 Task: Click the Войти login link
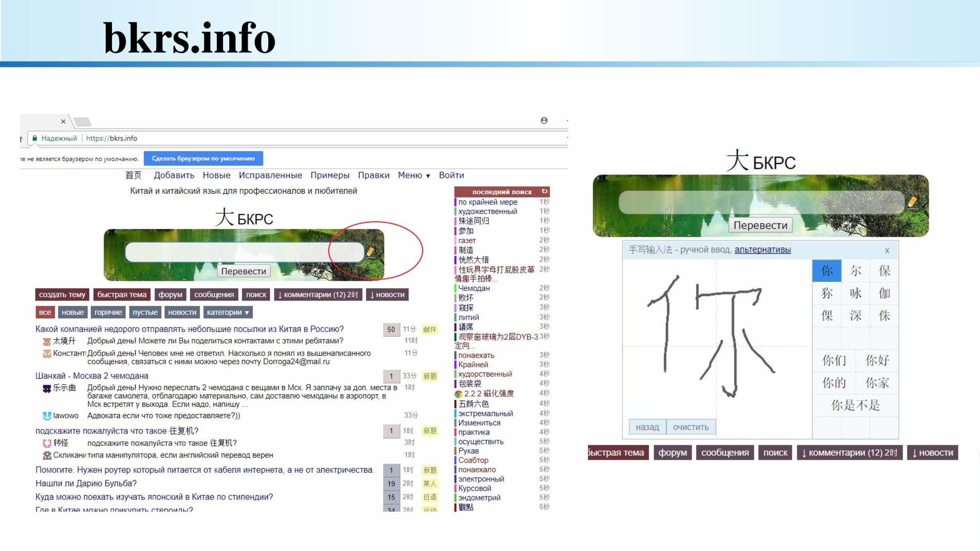[452, 175]
